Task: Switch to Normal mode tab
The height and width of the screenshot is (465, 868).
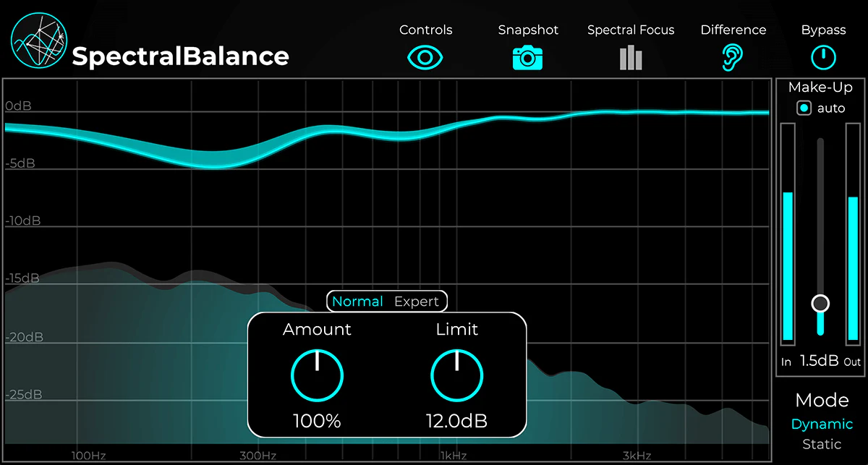Action: pos(357,302)
